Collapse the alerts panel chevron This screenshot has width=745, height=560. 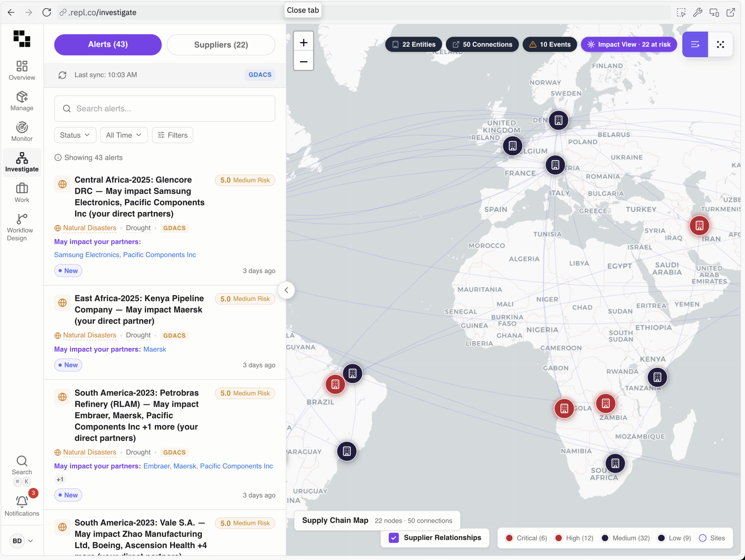286,290
